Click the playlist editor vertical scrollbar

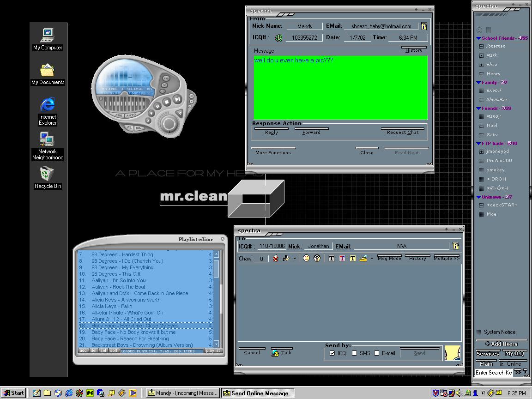217,299
